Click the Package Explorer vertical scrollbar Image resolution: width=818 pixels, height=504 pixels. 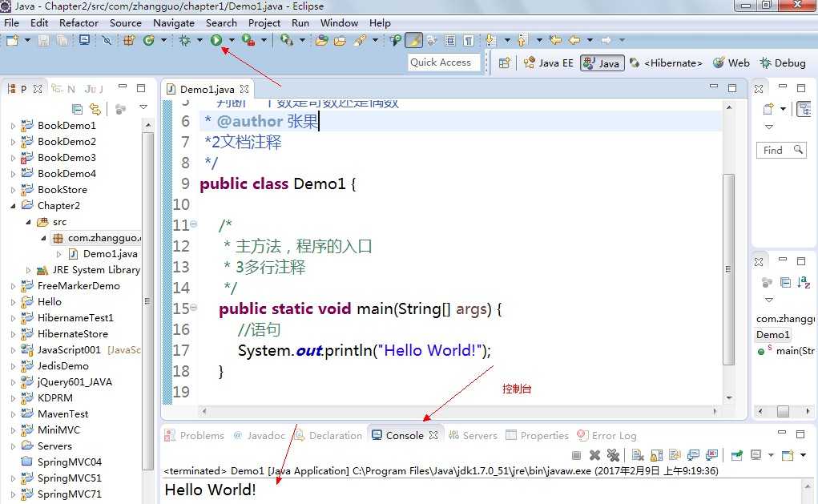click(x=147, y=301)
